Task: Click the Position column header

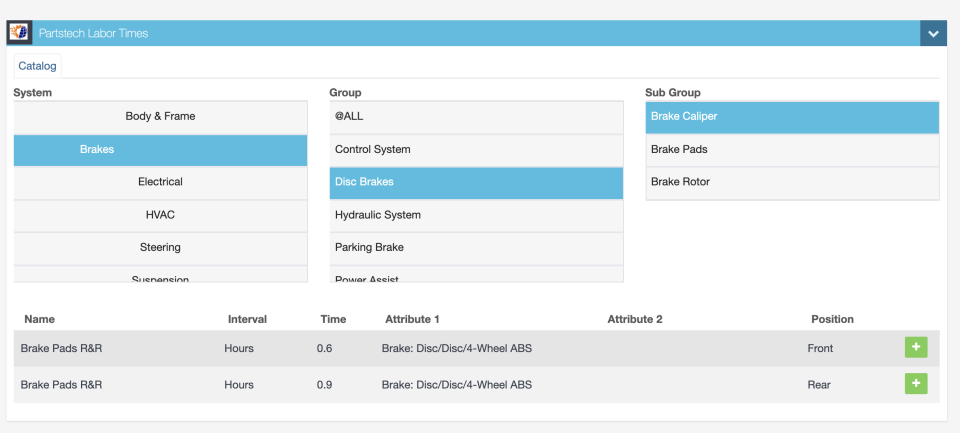Action: 832,319
